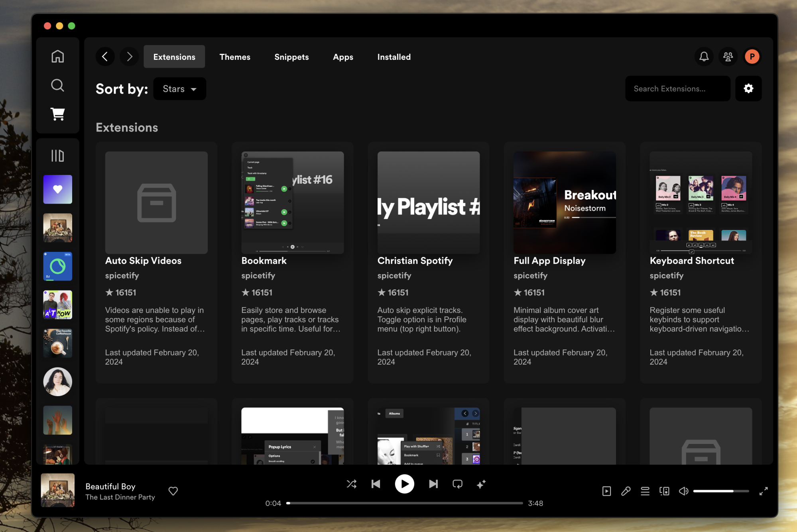Click the back navigation arrow
797x532 pixels.
click(105, 57)
